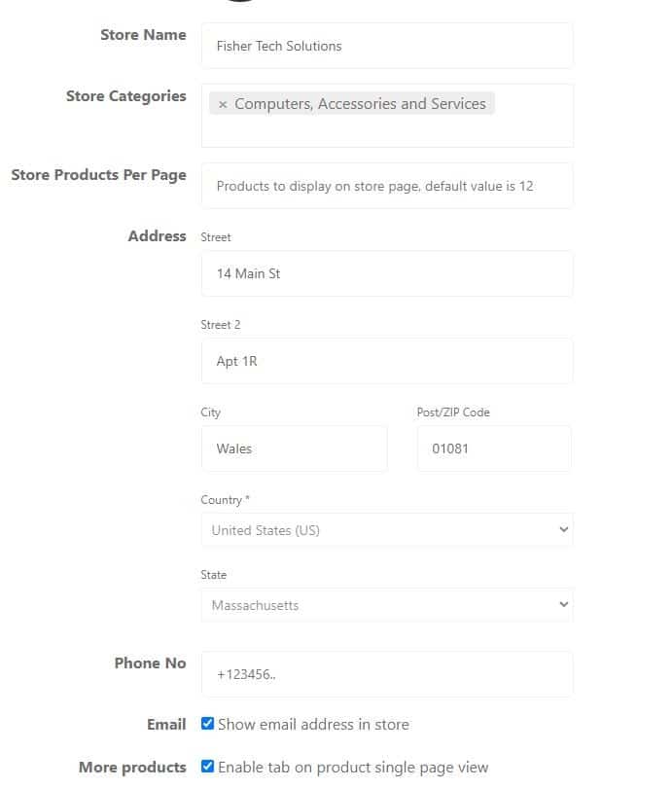This screenshot has width=672, height=788.
Task: Remove the Computers, Accessories and Services tag
Action: point(223,104)
